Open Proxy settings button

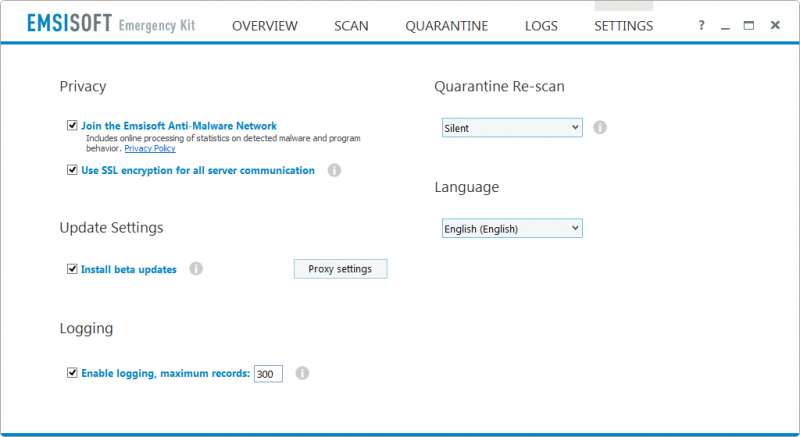(x=340, y=269)
